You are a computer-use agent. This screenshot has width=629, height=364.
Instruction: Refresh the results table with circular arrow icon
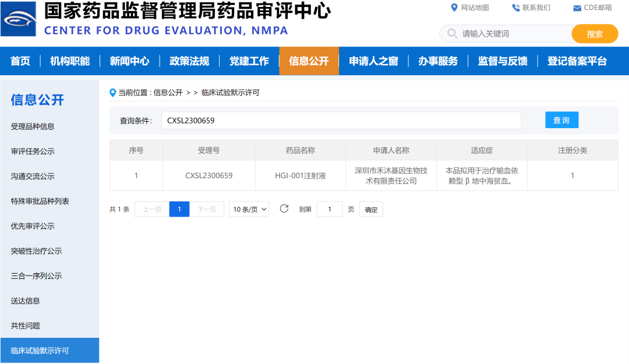click(x=284, y=208)
